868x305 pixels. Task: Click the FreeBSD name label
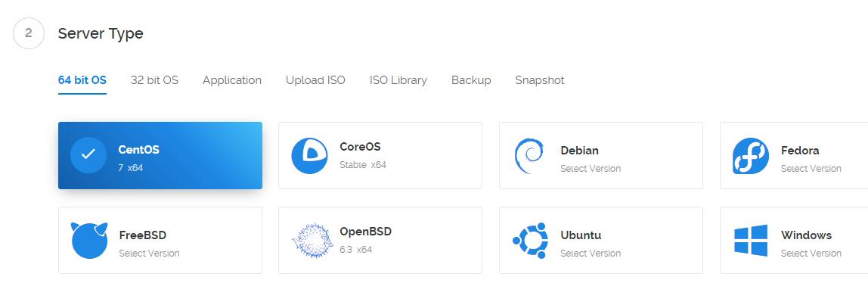[x=143, y=235]
